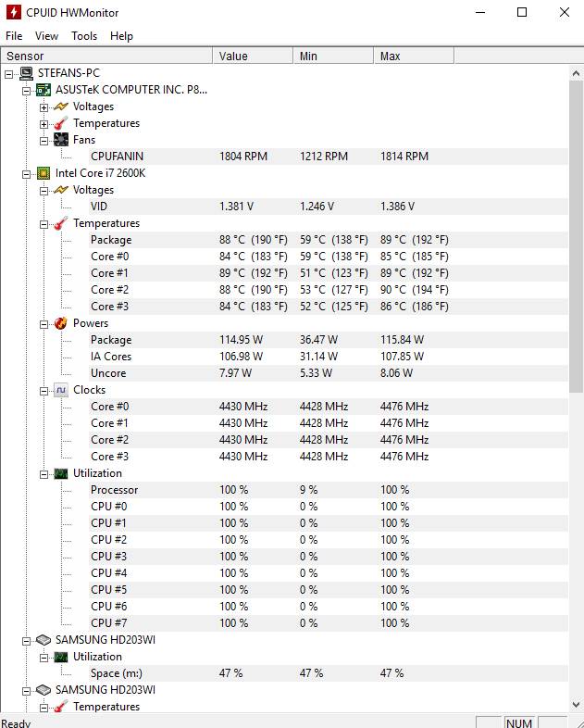The height and width of the screenshot is (728, 584).
Task: Click the Powers flame icon
Action: point(61,323)
